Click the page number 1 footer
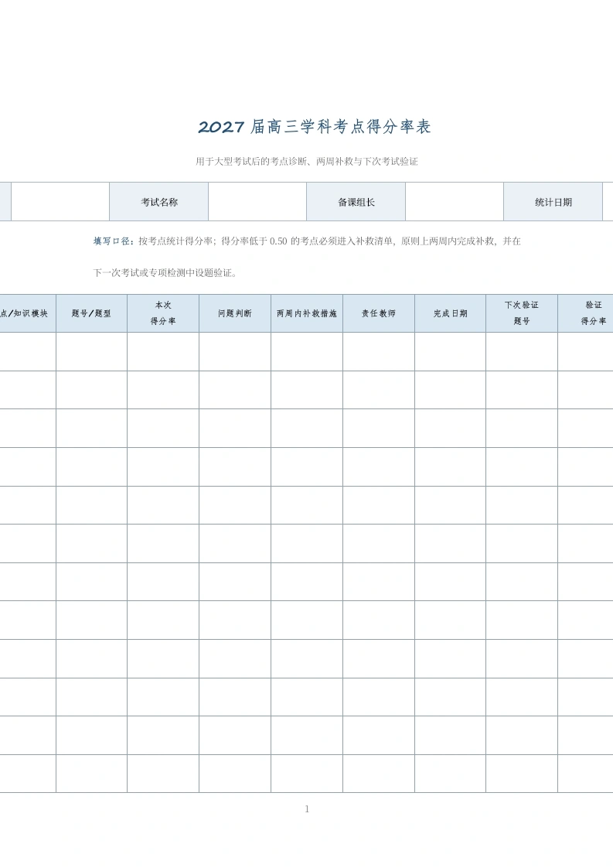Viewport: 613px width, 868px height. tap(307, 808)
